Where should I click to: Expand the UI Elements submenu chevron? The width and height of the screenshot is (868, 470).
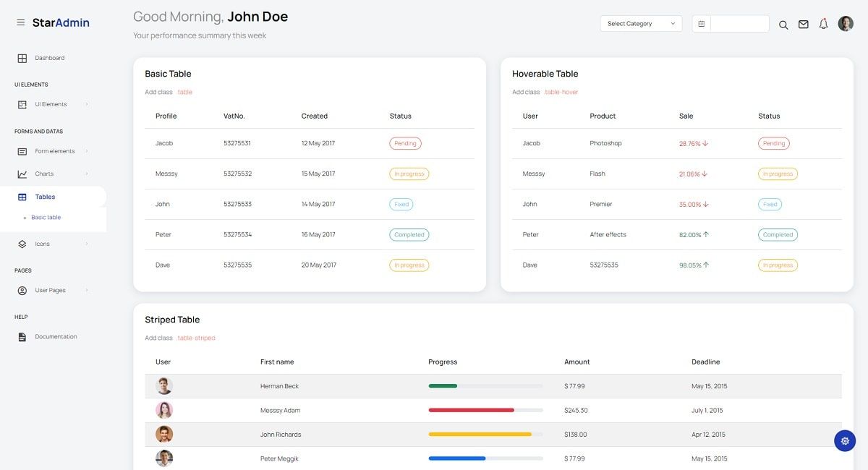tap(87, 104)
